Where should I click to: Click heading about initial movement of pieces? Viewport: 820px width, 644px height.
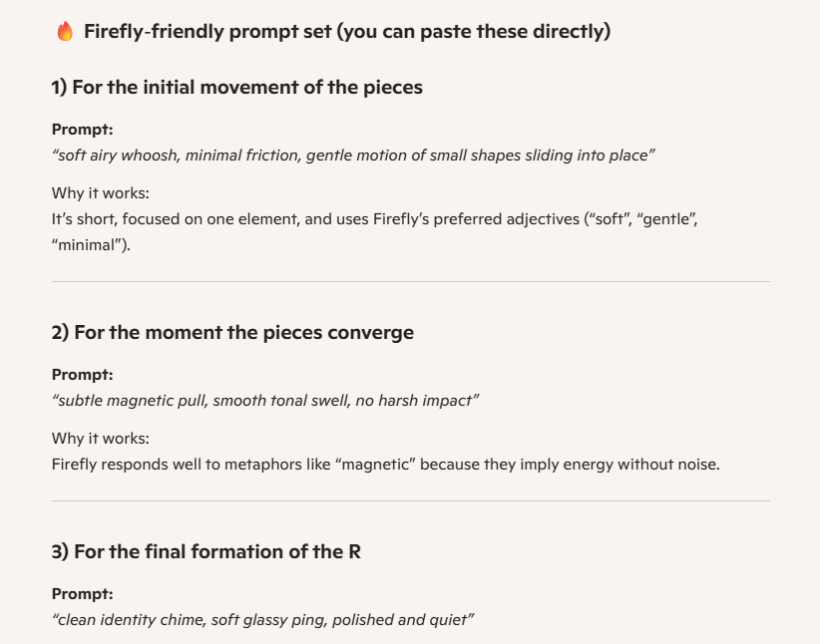pyautogui.click(x=236, y=88)
